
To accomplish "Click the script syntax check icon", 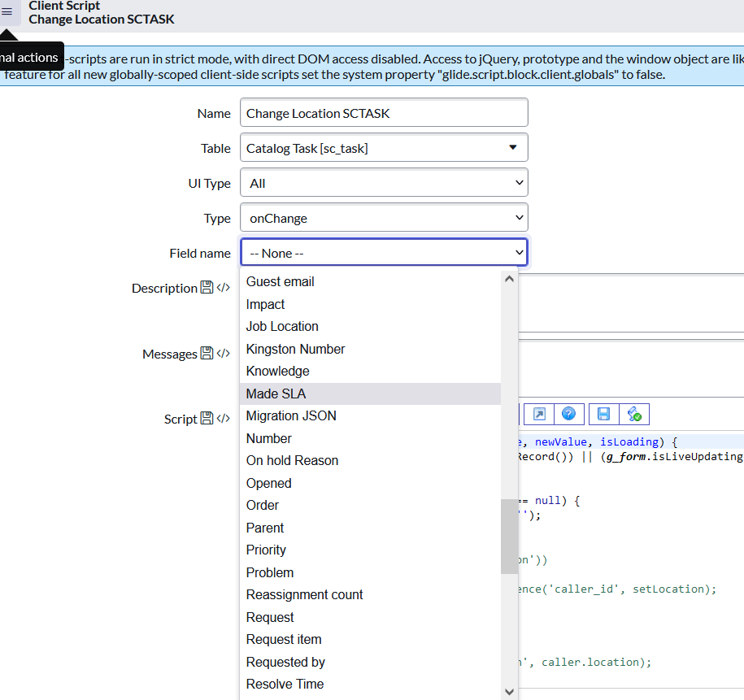I will click(634, 415).
